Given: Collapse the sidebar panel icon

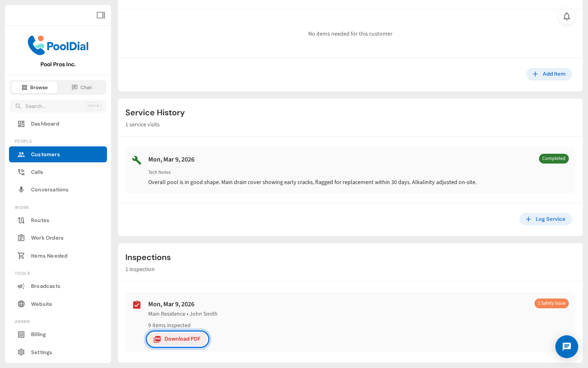Looking at the screenshot, I should point(101,15).
